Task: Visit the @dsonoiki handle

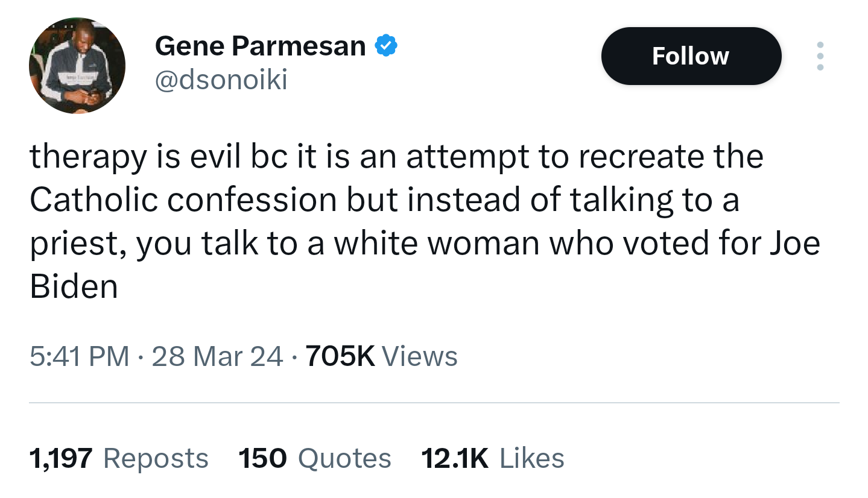Action: [x=221, y=80]
